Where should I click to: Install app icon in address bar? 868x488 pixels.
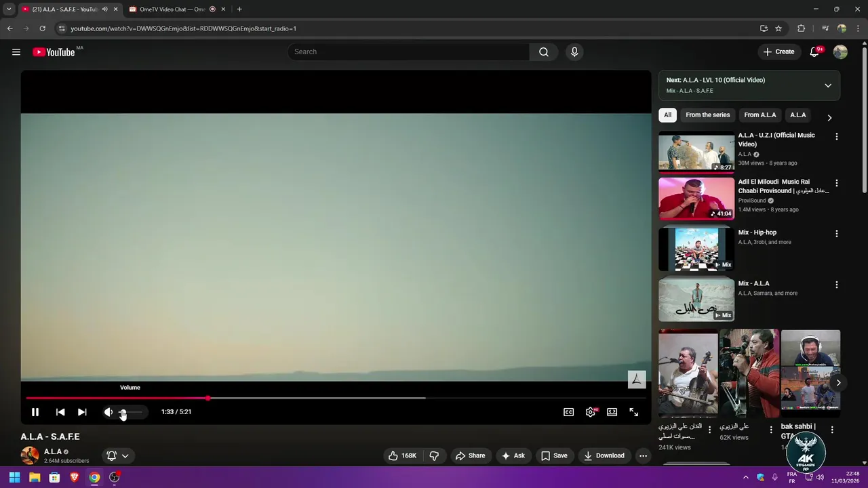point(764,28)
